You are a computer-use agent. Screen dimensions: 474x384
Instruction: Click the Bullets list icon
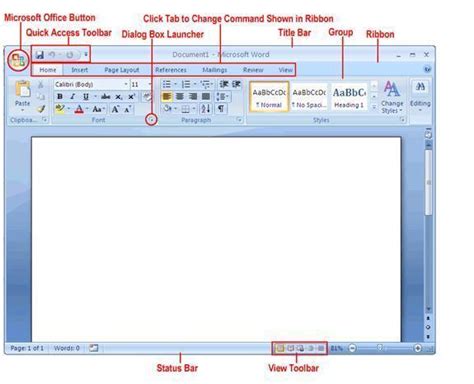pyautogui.click(x=166, y=84)
